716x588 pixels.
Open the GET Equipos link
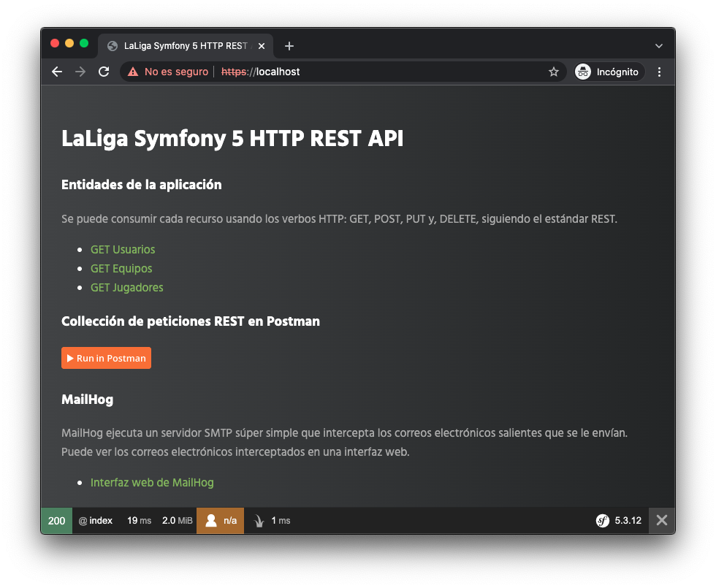click(x=121, y=269)
